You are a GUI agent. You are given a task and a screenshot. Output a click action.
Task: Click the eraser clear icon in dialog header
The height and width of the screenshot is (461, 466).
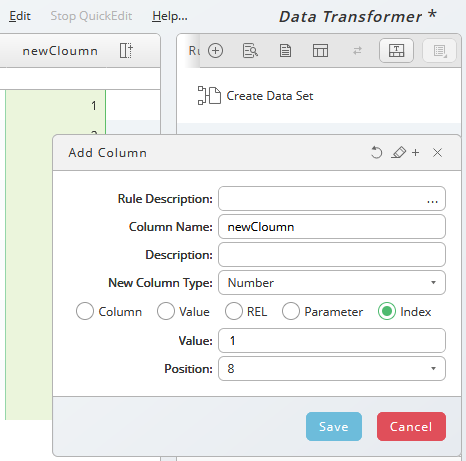point(399,153)
